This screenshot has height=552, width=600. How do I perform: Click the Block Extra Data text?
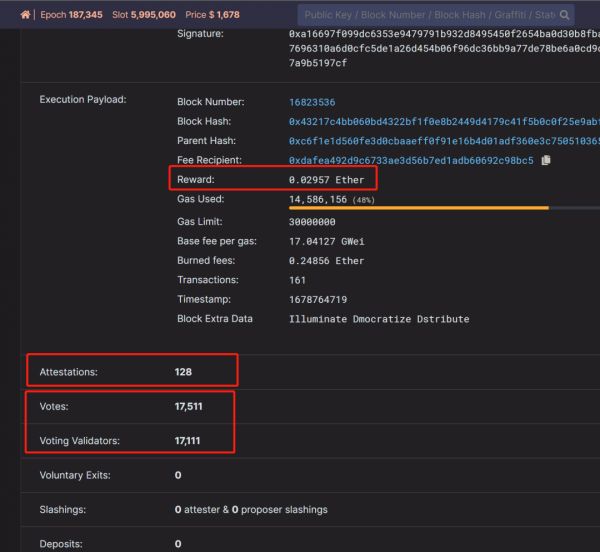tap(379, 319)
